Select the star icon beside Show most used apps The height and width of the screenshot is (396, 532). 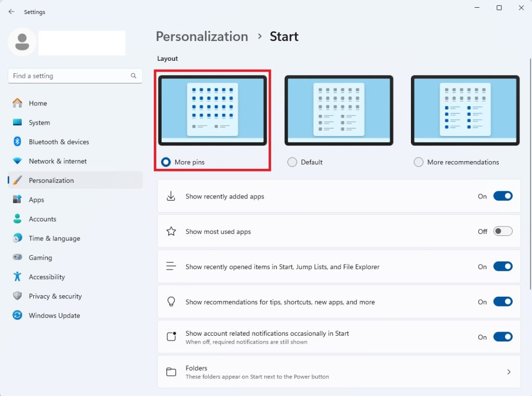coord(171,231)
